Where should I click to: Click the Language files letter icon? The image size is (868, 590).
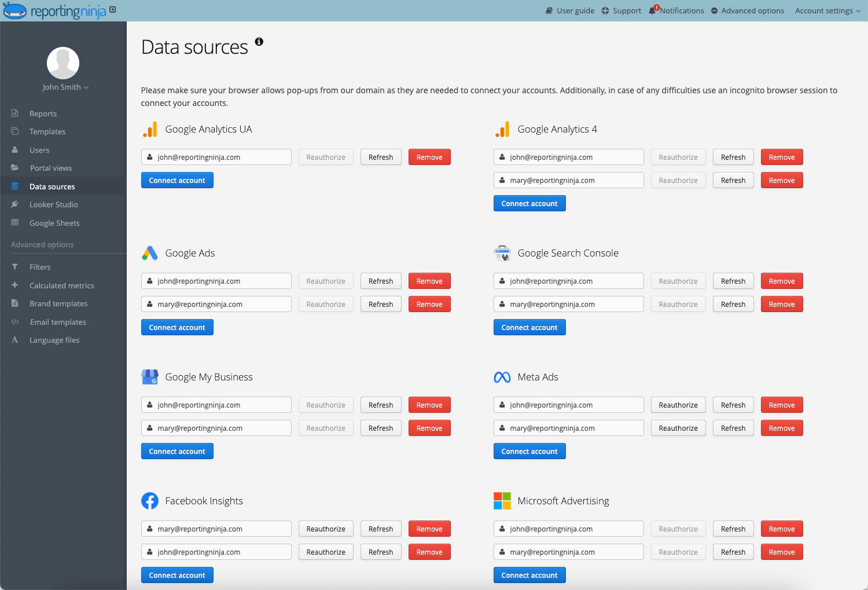click(15, 340)
